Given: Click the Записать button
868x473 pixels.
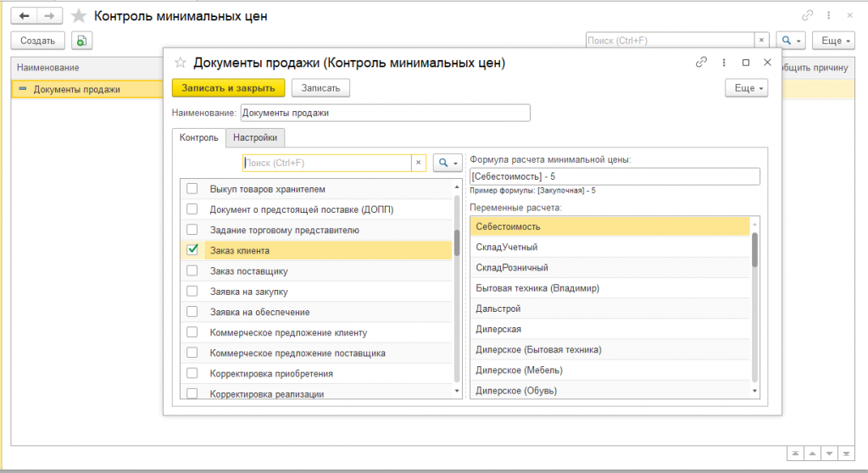Looking at the screenshot, I should 320,88.
